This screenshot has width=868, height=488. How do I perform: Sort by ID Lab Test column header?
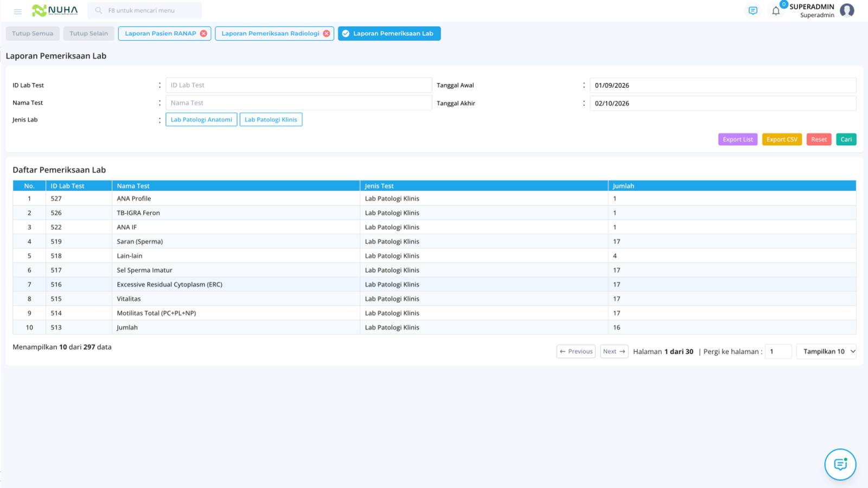79,186
